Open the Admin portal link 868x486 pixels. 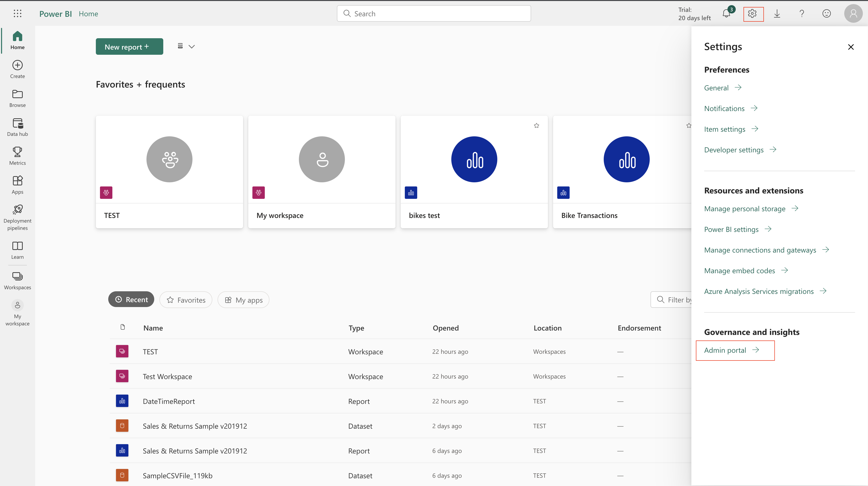(x=732, y=350)
